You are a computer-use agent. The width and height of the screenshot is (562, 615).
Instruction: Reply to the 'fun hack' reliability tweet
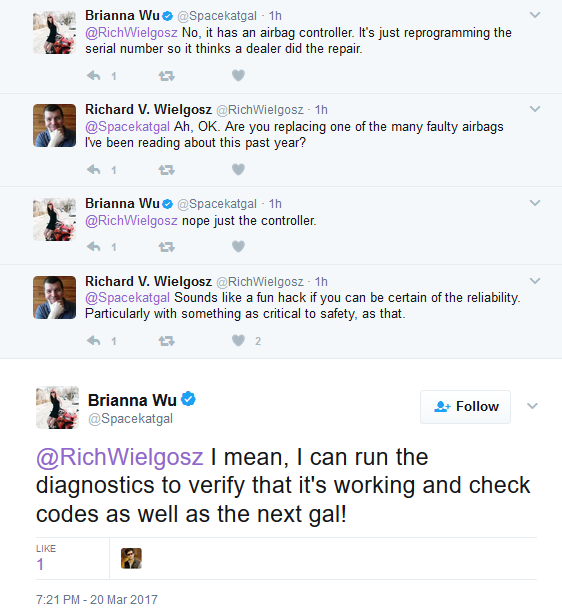click(x=94, y=340)
